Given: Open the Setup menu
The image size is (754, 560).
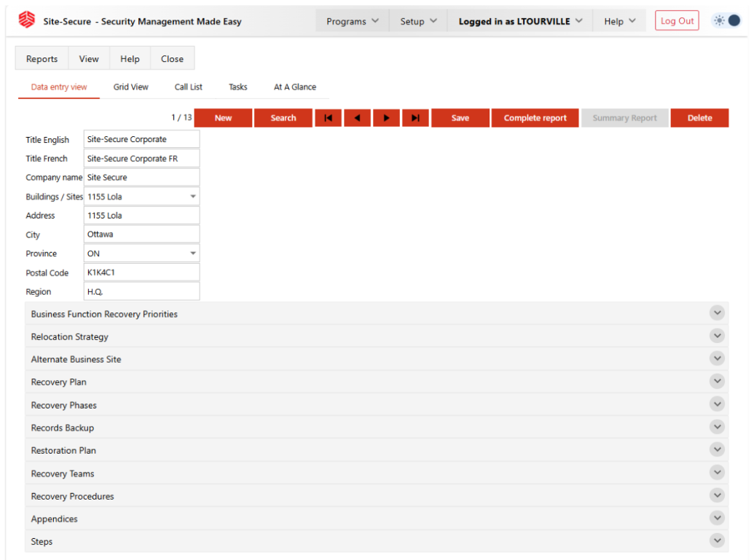Looking at the screenshot, I should [x=418, y=21].
